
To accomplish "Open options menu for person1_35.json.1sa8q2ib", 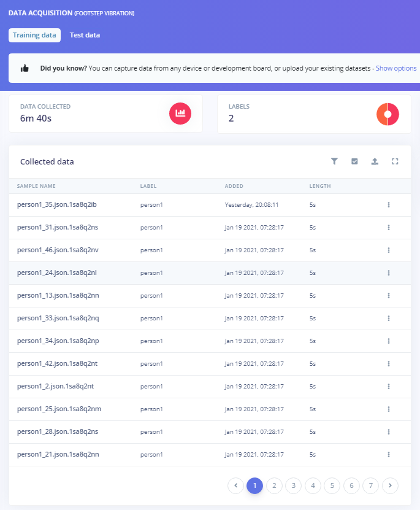I will click(x=388, y=205).
